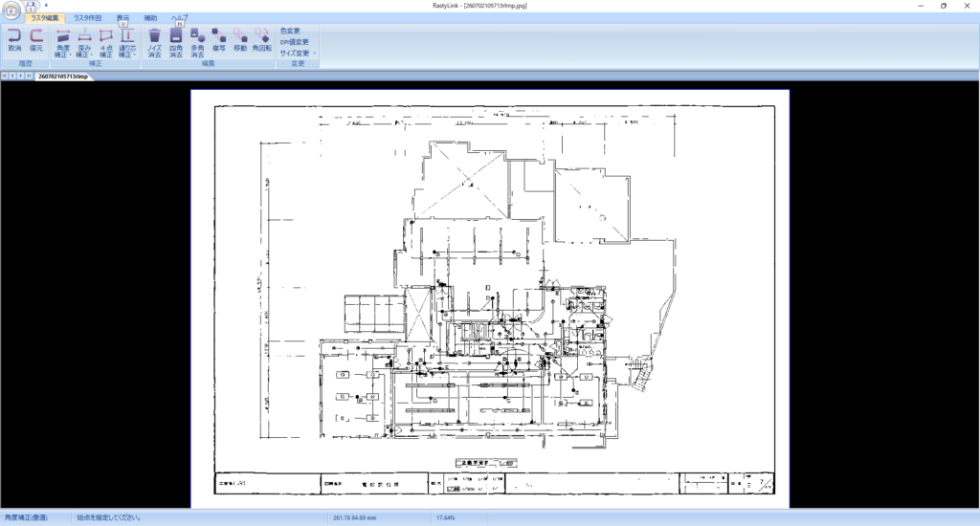Click the 261.78 84.69 mm coordinates readout
The height and width of the screenshot is (526, 980).
point(355,518)
